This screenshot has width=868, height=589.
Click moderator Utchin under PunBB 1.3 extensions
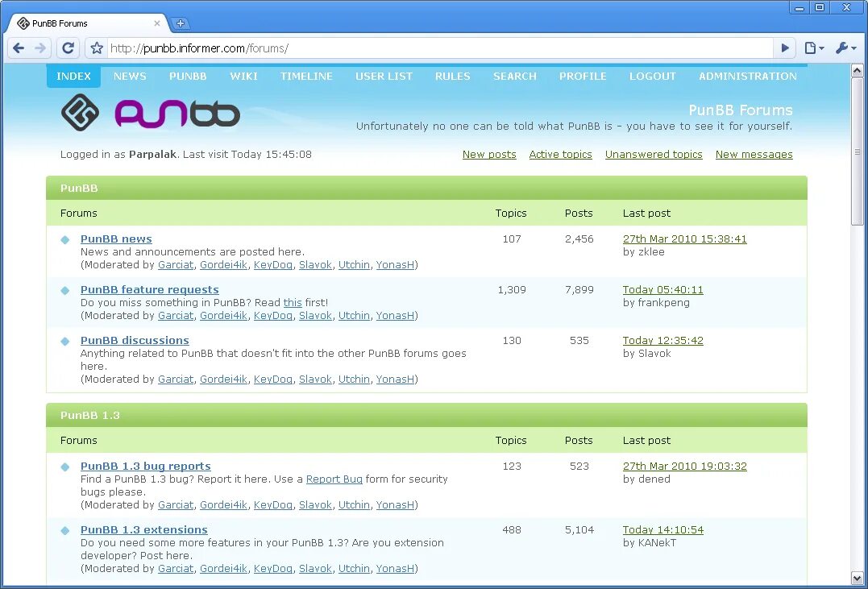(355, 569)
